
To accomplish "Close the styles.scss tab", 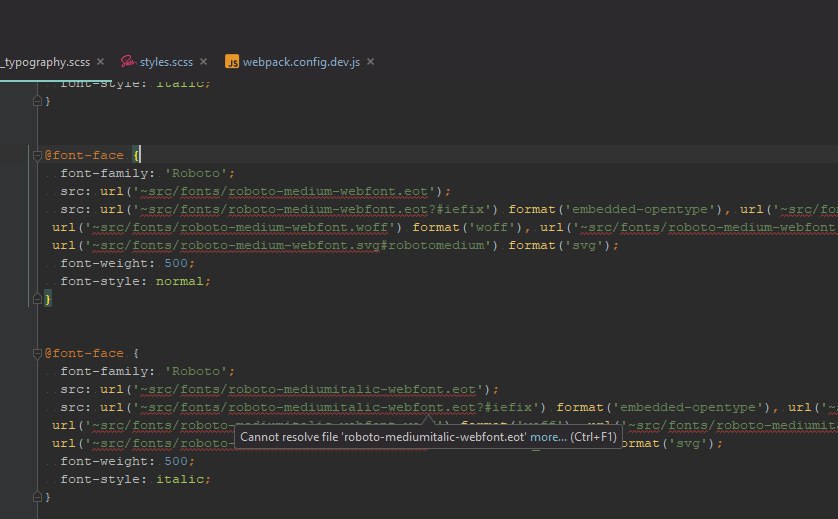I will (204, 62).
